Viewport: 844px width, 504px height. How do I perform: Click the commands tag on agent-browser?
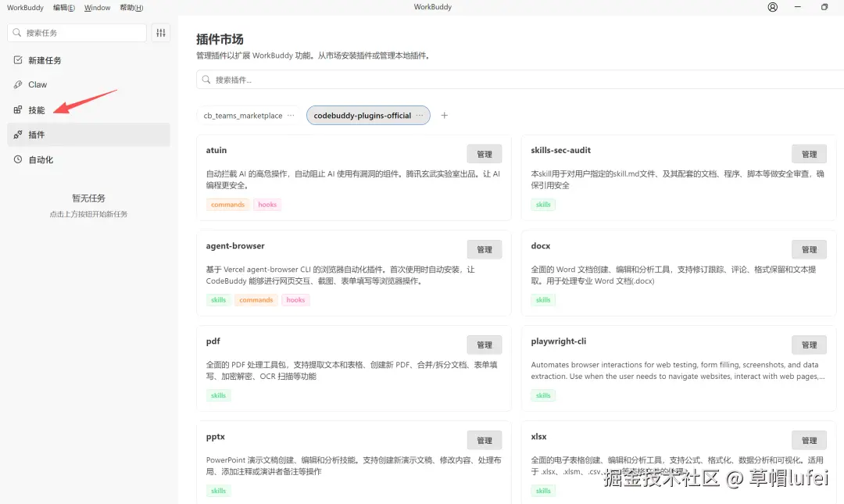tap(256, 300)
